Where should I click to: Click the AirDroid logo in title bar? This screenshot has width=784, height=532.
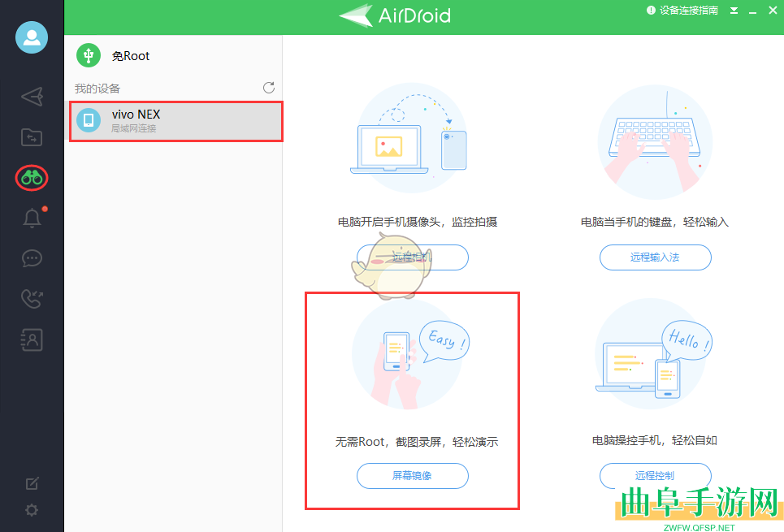(x=395, y=15)
